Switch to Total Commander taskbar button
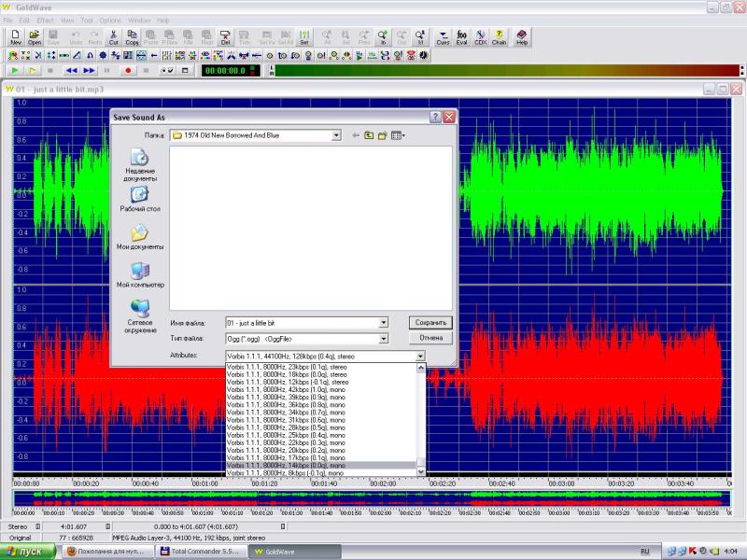 coord(202,552)
